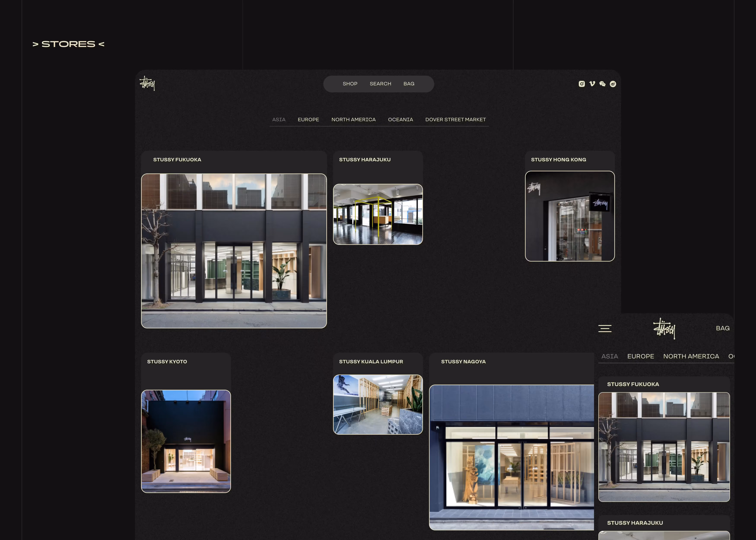Open the Weibo social icon
The width and height of the screenshot is (756, 540).
coord(613,84)
